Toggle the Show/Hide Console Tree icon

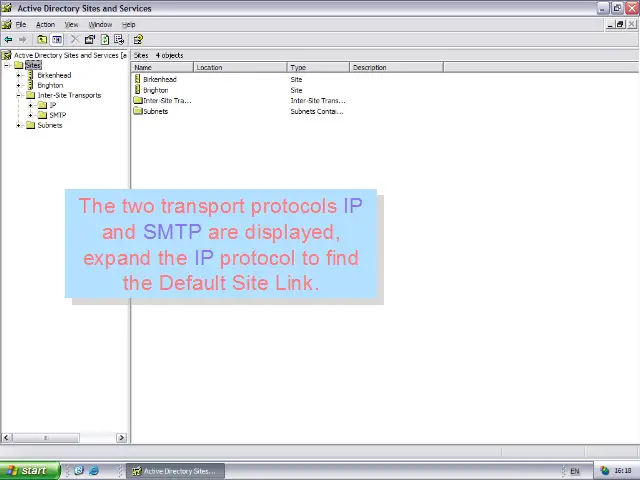57,40
